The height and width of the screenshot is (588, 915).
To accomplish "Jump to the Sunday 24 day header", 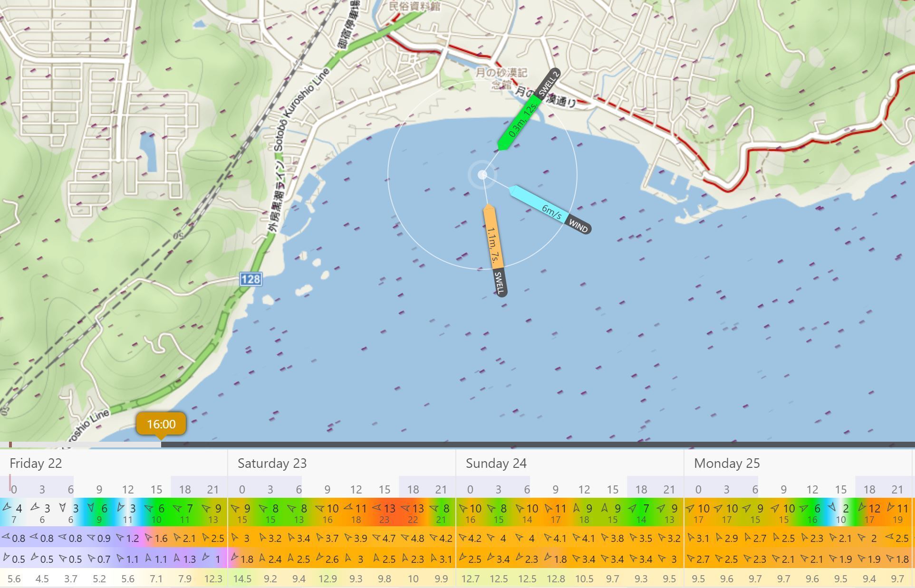I will pos(496,463).
